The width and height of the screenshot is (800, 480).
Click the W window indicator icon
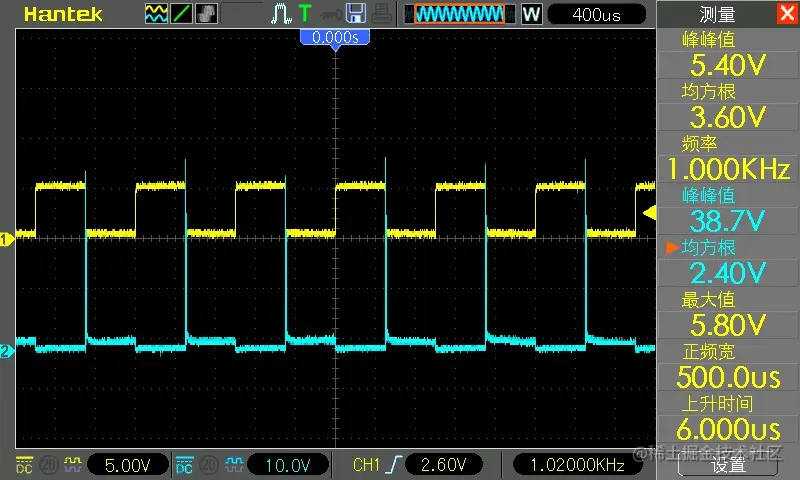click(x=531, y=14)
